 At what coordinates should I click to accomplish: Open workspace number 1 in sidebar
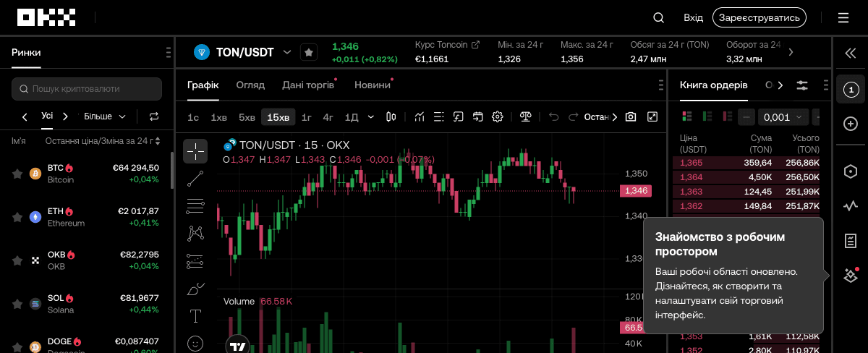point(851,90)
